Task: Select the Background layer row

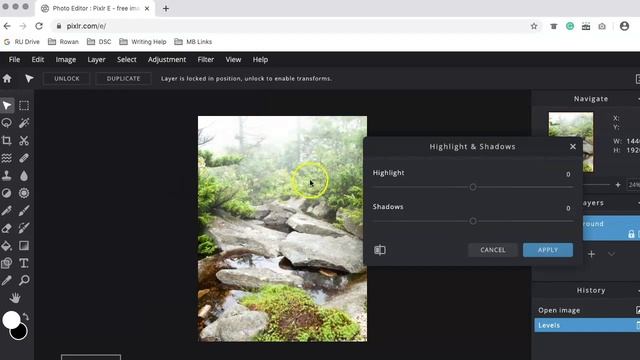Action: [x=611, y=228]
